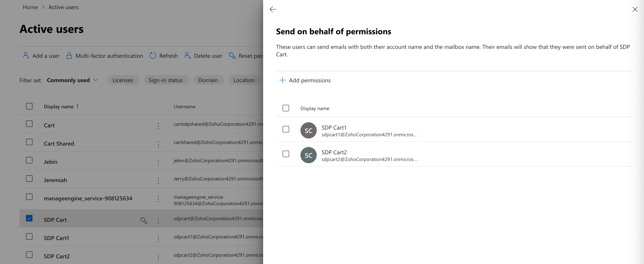
Task: Expand the Commonly used filter set dropdown
Action: coord(72,80)
